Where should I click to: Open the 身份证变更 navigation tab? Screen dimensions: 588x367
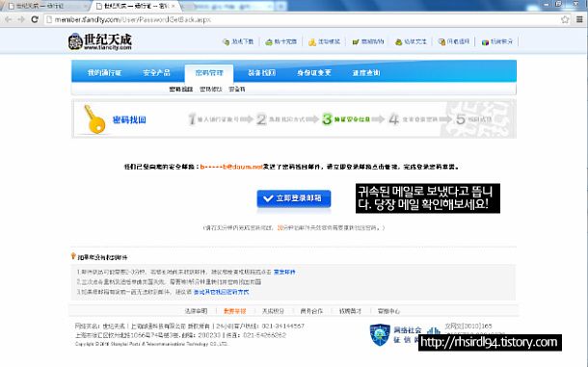click(x=314, y=72)
